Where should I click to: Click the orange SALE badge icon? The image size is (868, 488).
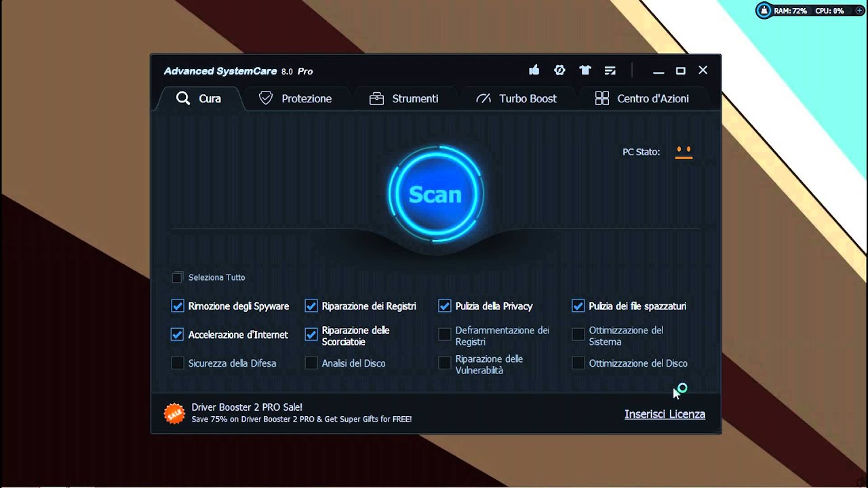pyautogui.click(x=174, y=413)
